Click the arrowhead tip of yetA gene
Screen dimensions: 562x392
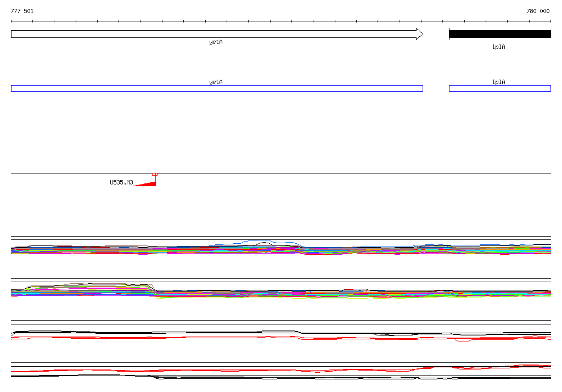pyautogui.click(x=420, y=34)
